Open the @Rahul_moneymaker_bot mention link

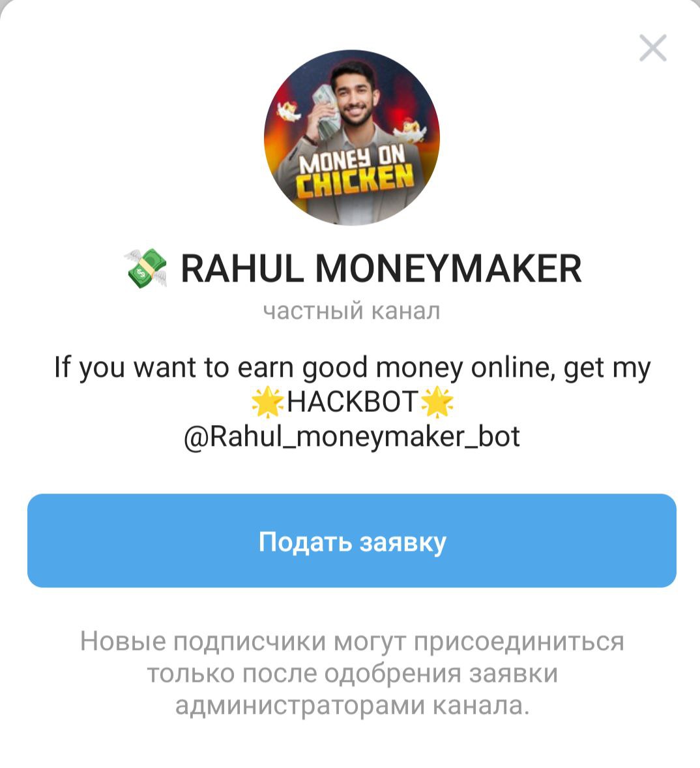point(351,436)
